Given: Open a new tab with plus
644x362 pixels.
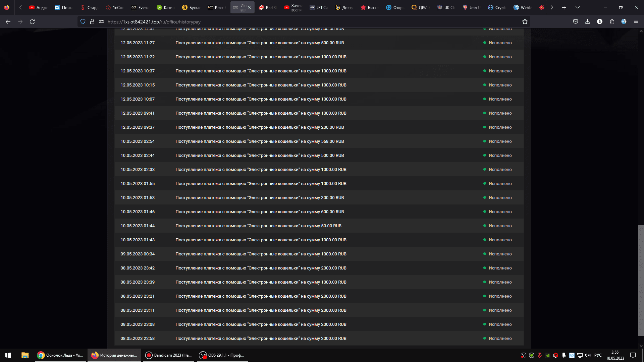Looking at the screenshot, I should point(564,7).
